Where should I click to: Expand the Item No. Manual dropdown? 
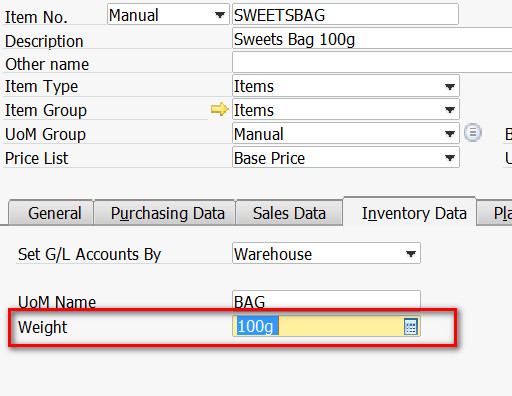coord(219,15)
